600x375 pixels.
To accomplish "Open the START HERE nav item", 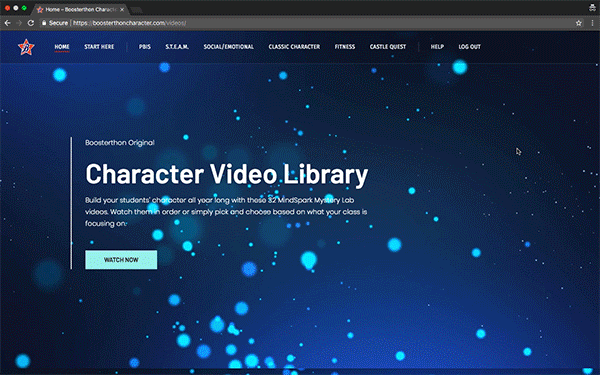I will click(99, 47).
